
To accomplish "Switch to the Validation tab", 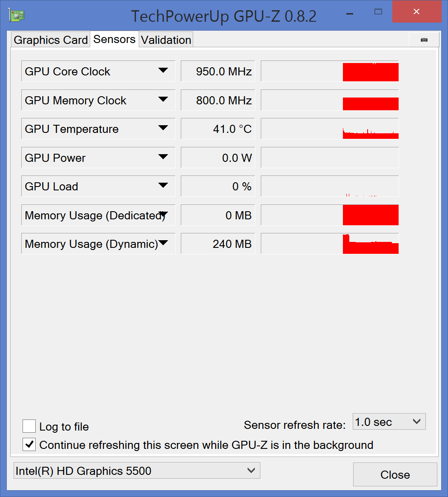I will [x=166, y=40].
